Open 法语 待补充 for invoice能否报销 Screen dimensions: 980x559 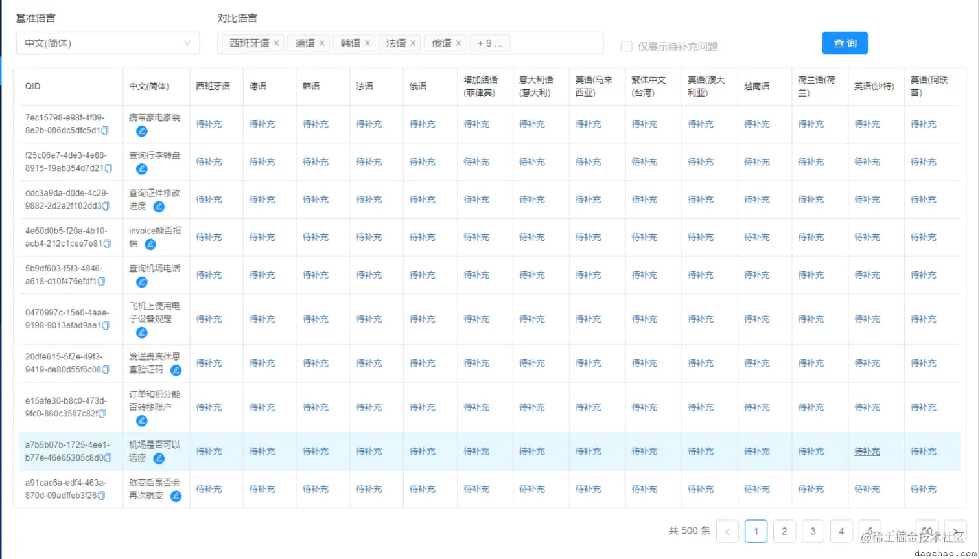369,236
